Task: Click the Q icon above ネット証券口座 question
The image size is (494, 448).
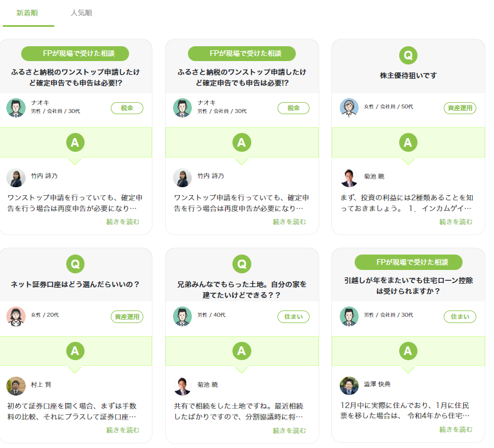Action: pyautogui.click(x=75, y=264)
